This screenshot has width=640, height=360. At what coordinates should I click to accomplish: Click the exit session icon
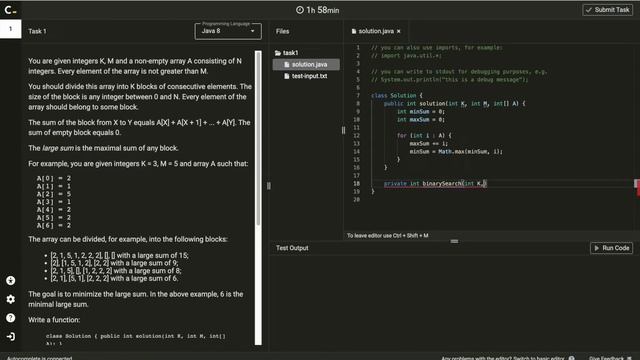click(11, 336)
